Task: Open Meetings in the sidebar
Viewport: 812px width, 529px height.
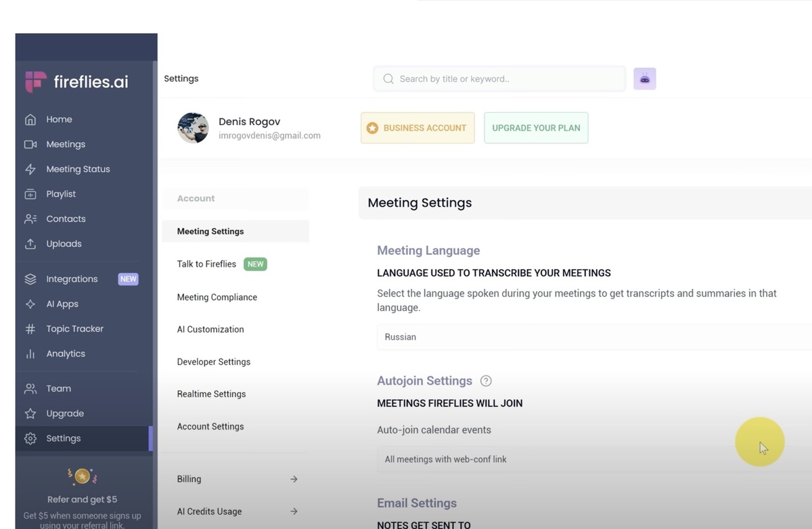Action: point(66,144)
